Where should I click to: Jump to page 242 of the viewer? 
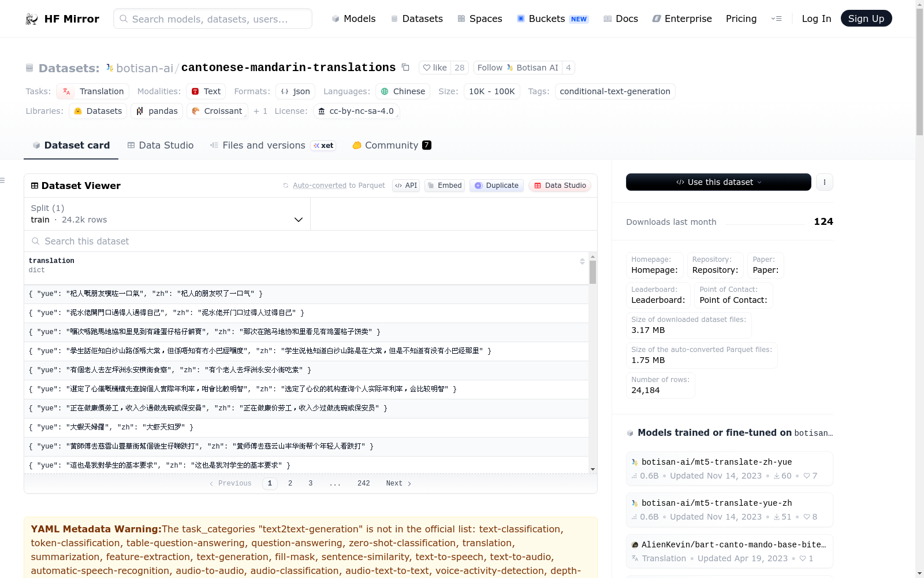(363, 483)
